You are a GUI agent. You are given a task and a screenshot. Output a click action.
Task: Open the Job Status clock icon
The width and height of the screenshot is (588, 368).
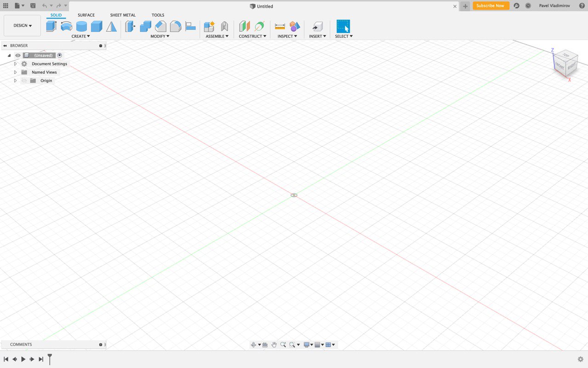(528, 6)
